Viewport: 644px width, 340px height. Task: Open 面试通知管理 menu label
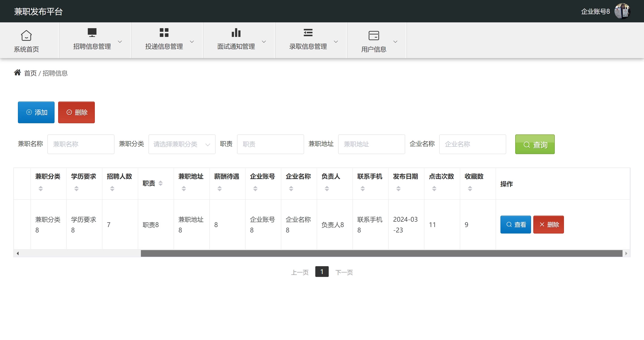236,46
